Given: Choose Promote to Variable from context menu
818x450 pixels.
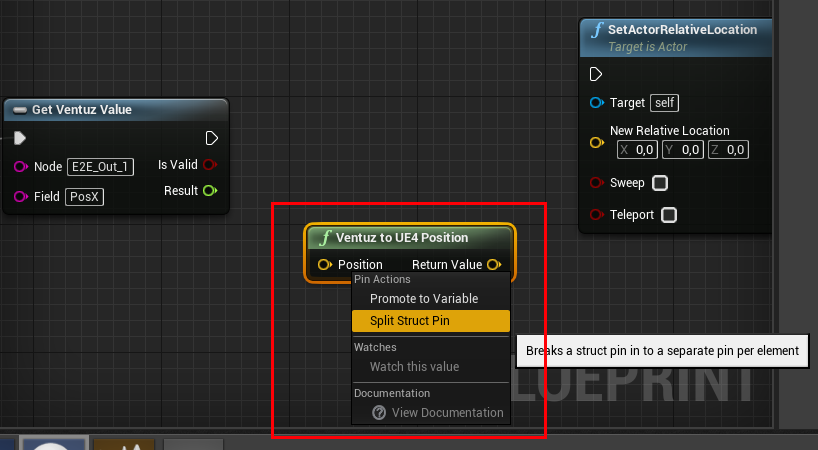Looking at the screenshot, I should pos(424,298).
